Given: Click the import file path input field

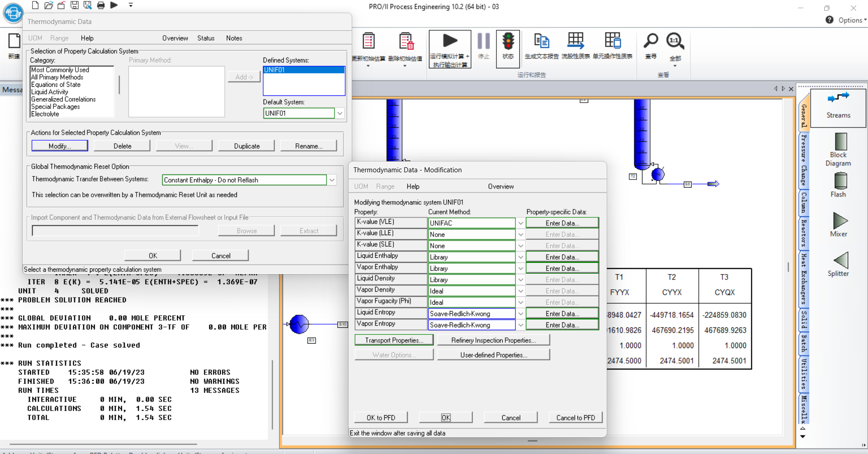Looking at the screenshot, I should tap(115, 231).
